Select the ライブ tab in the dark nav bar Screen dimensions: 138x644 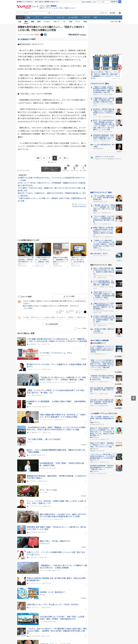[x=37, y=17]
